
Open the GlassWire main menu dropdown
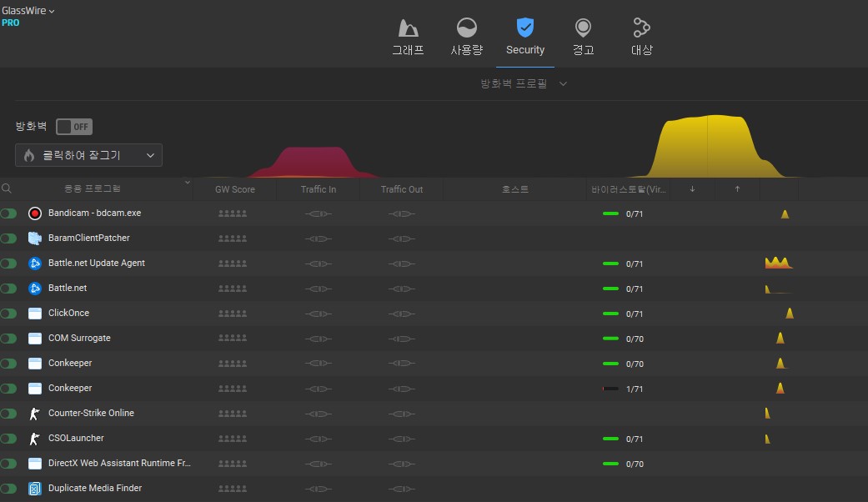point(28,11)
